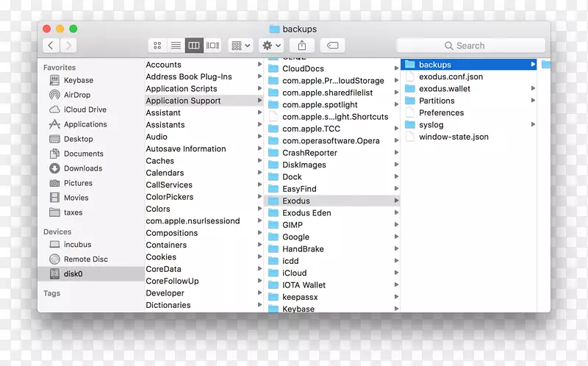Viewport: 588px width, 366px height.
Task: Select the exodus.wallet folder
Action: (469, 88)
